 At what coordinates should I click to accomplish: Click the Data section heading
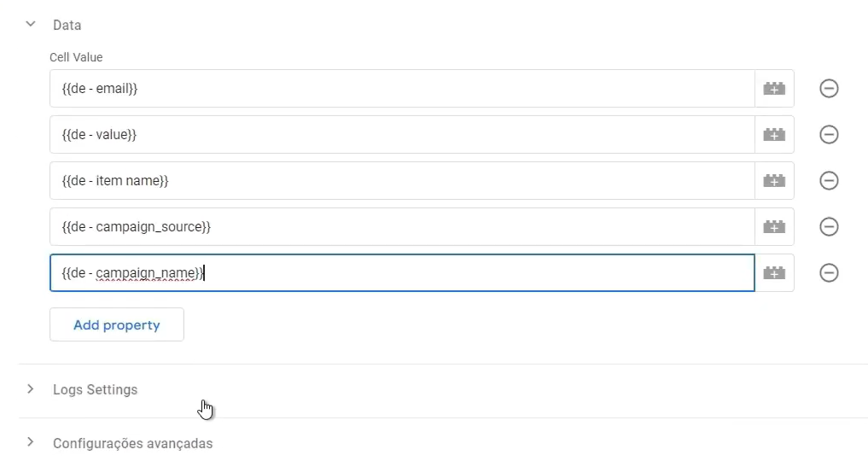(67, 26)
